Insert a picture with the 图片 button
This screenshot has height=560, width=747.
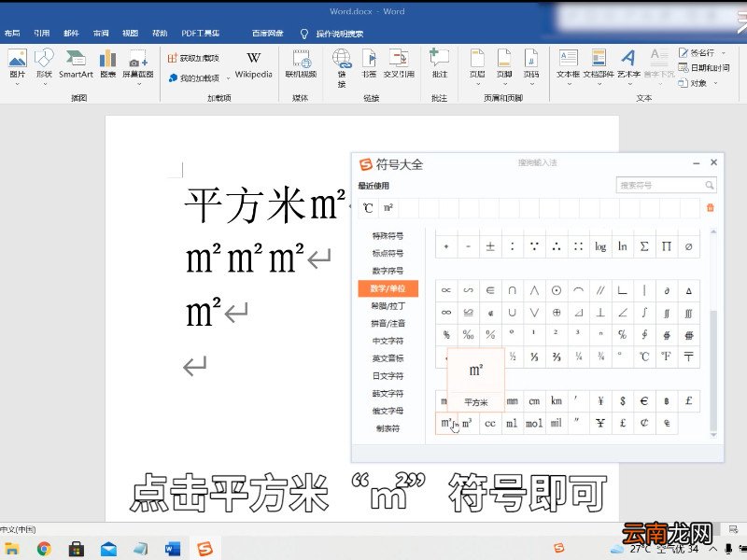tap(17, 64)
